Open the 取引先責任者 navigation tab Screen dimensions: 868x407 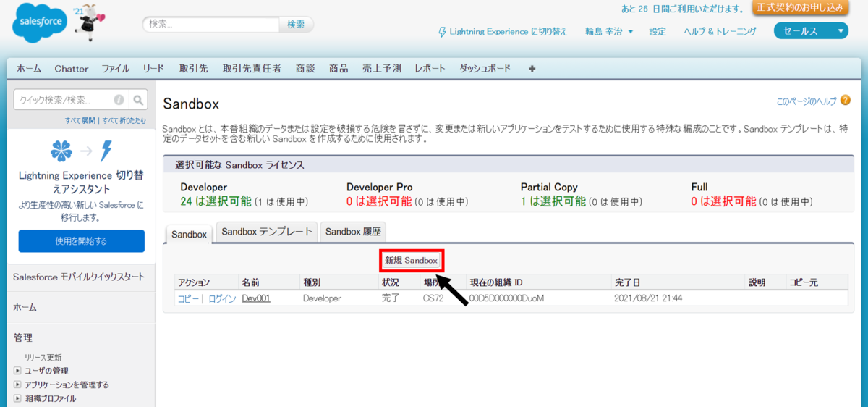pyautogui.click(x=252, y=69)
